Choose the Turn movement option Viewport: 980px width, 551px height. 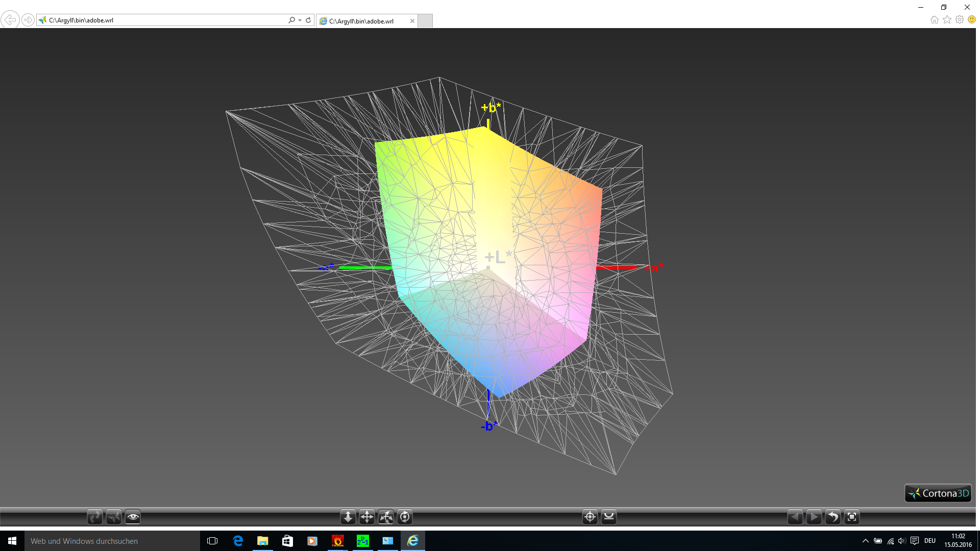(386, 517)
